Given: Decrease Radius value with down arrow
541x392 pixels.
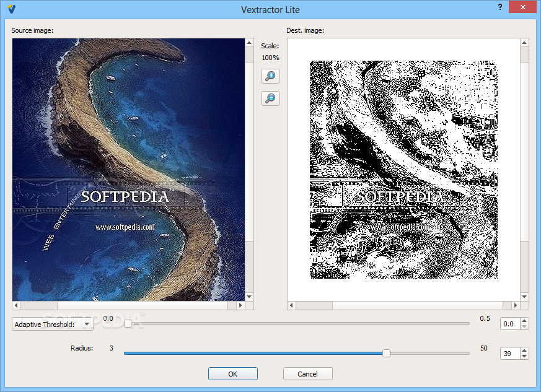Looking at the screenshot, I should pos(524,356).
